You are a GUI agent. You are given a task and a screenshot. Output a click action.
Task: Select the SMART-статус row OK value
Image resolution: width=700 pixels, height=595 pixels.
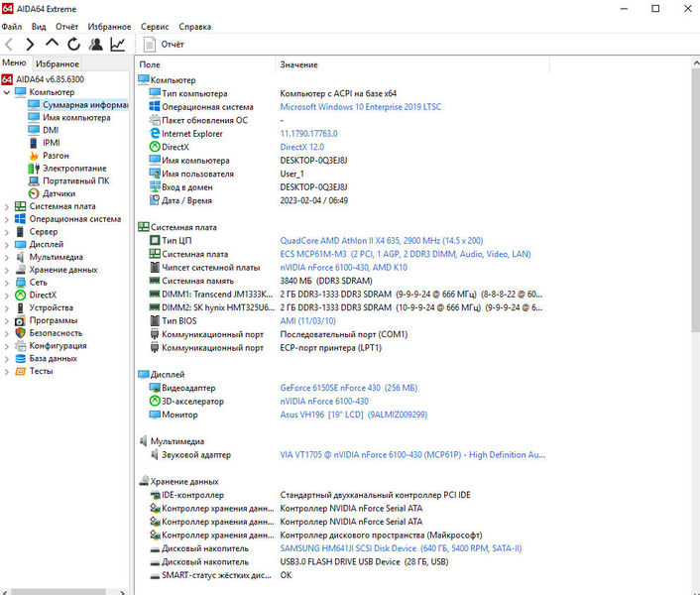286,575
